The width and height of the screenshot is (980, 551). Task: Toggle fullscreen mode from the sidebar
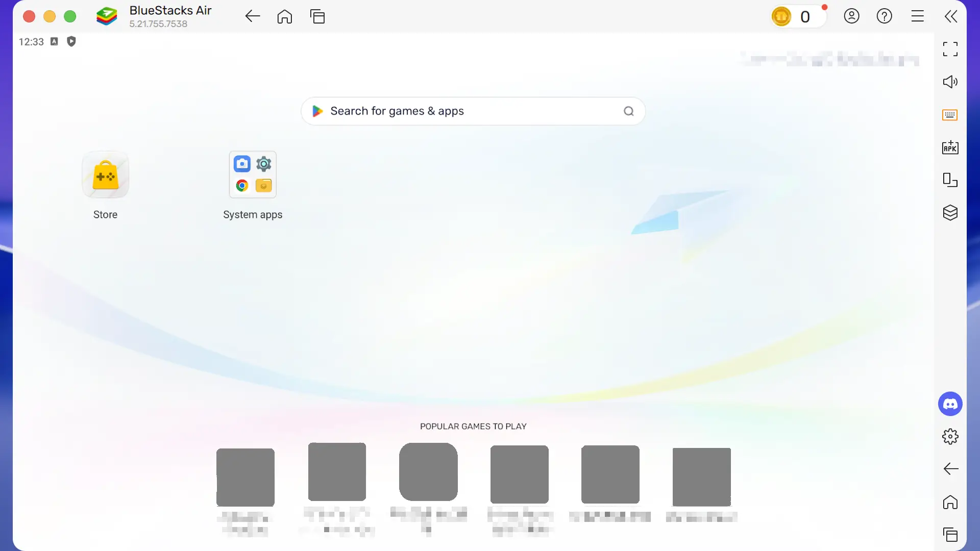pyautogui.click(x=950, y=49)
